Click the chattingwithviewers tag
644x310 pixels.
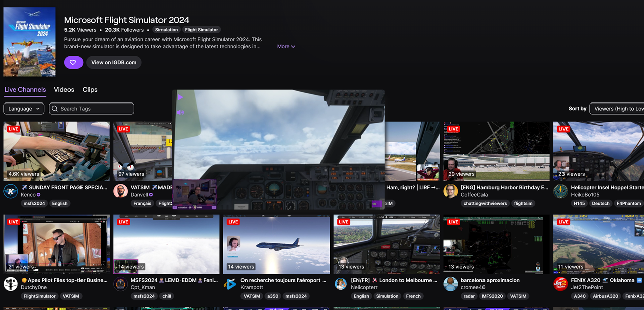(485, 203)
